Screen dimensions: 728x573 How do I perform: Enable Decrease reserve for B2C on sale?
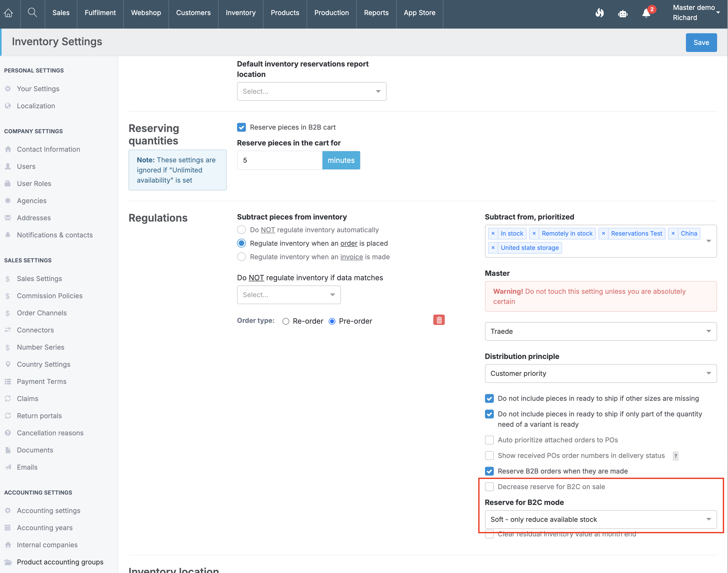click(489, 487)
